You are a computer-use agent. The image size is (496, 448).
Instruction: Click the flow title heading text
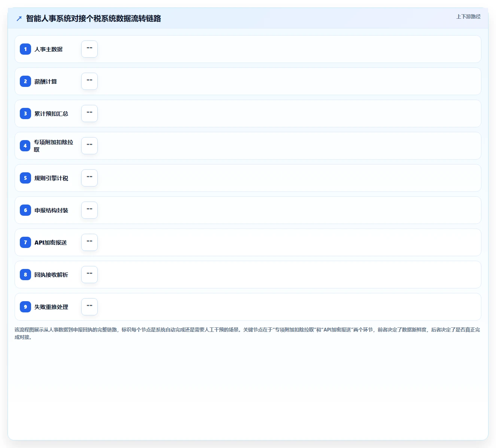[x=94, y=18]
